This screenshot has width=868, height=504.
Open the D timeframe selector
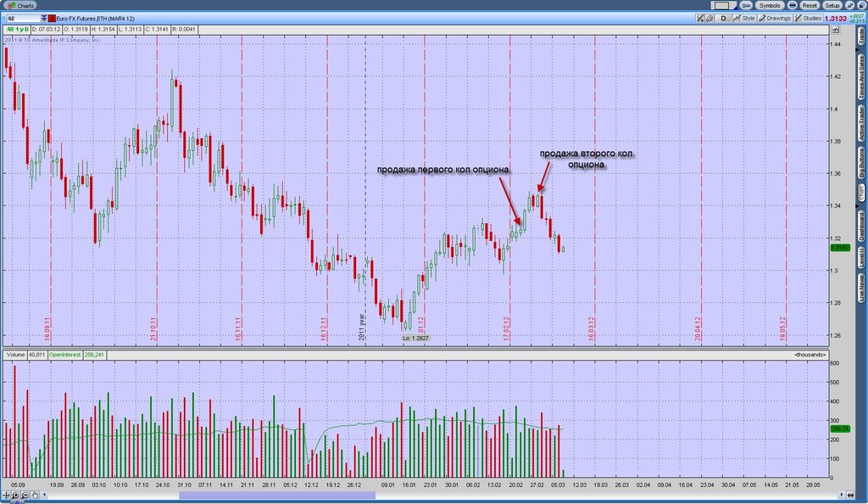click(723, 19)
